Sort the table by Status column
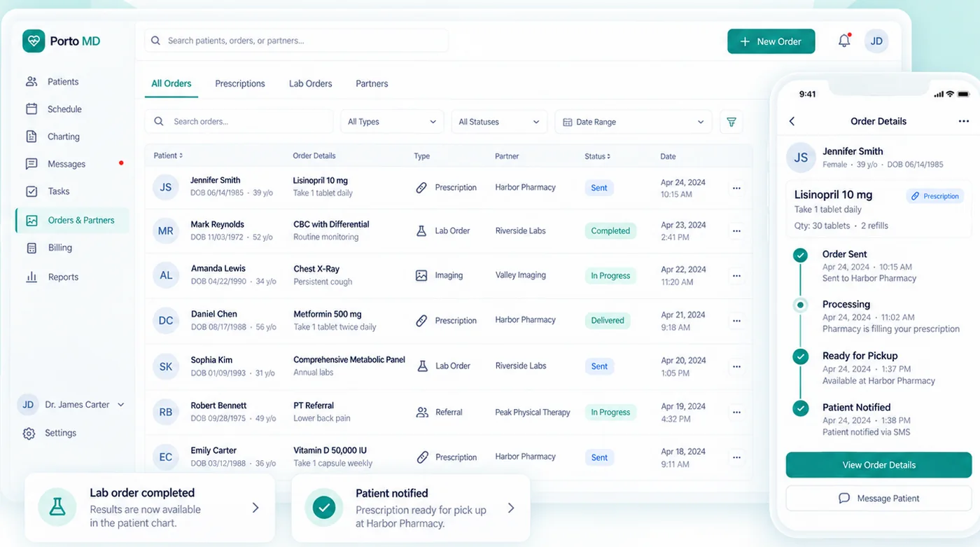The height and width of the screenshot is (547, 980). pos(598,156)
